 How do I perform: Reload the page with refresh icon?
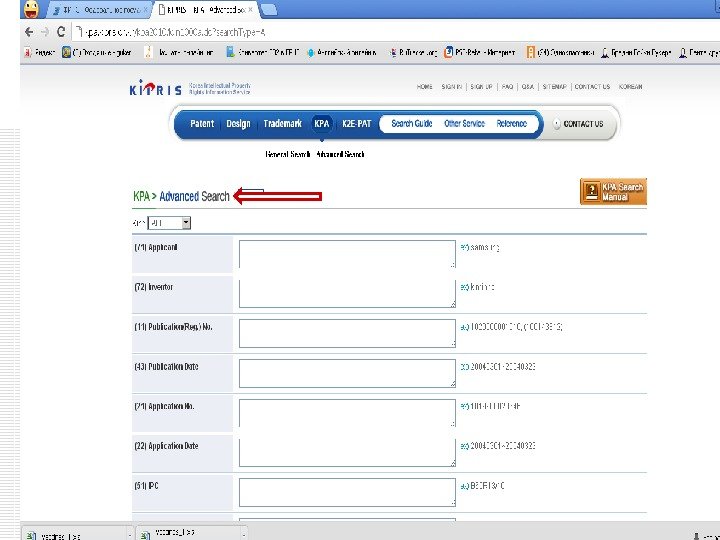click(61, 32)
